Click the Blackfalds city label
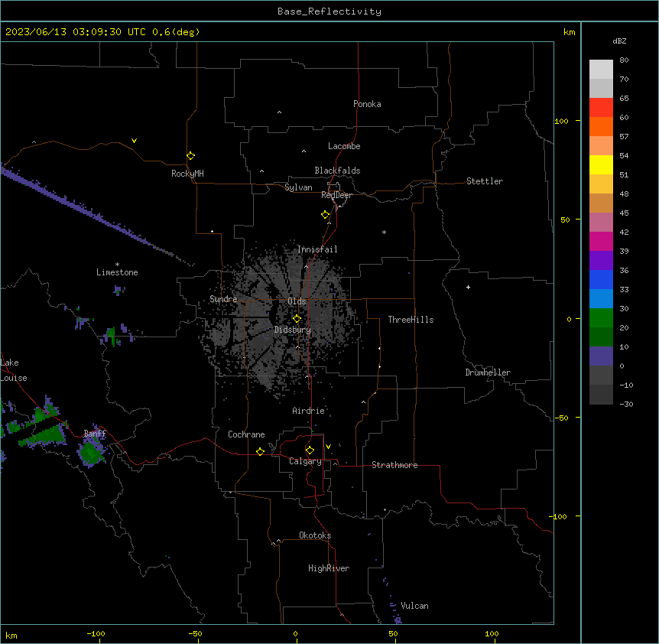 pyautogui.click(x=337, y=171)
